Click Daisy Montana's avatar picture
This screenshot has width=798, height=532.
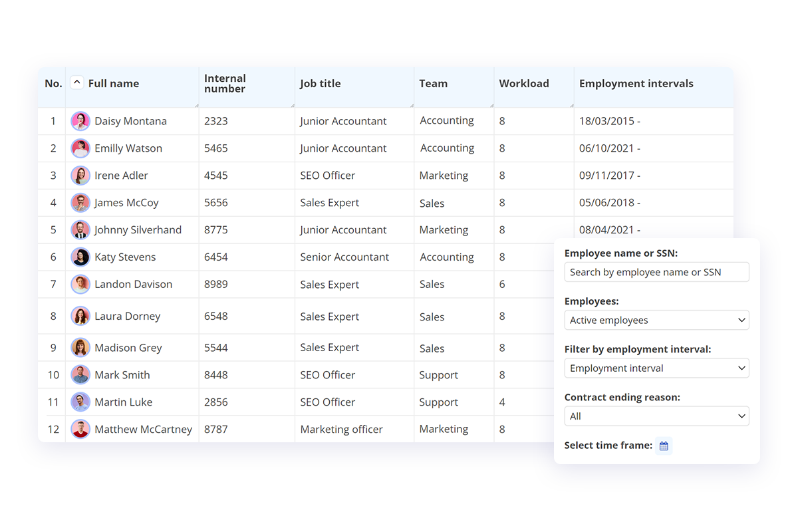click(x=80, y=121)
